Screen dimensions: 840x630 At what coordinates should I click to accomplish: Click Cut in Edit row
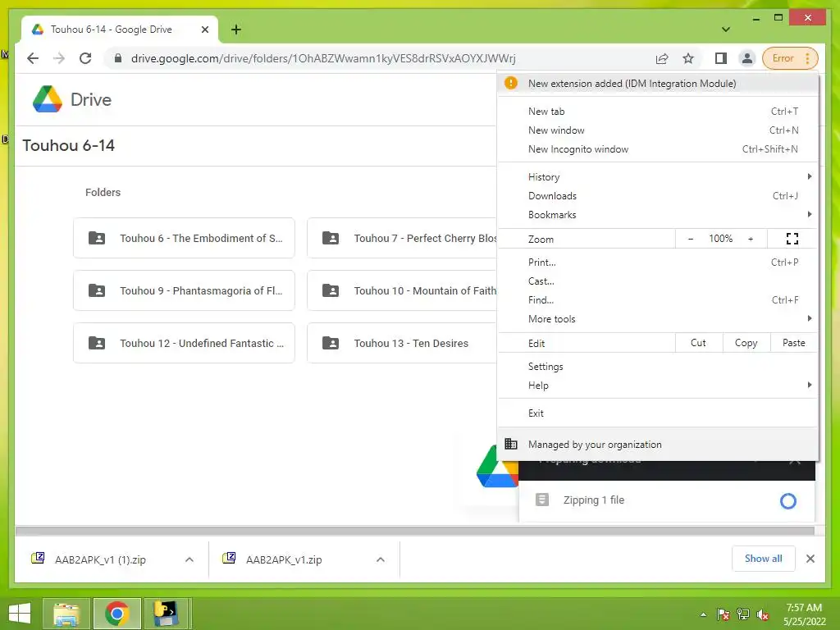coord(699,343)
